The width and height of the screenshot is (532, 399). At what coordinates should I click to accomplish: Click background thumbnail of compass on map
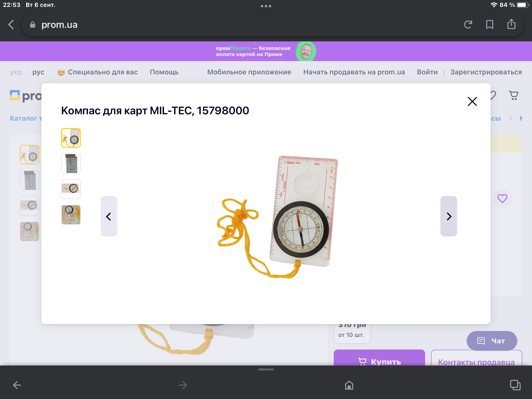30,232
